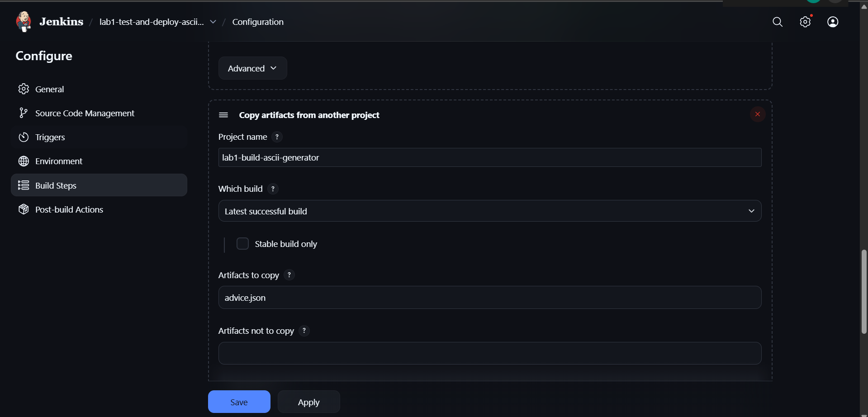Click the Apply button

[x=308, y=402]
